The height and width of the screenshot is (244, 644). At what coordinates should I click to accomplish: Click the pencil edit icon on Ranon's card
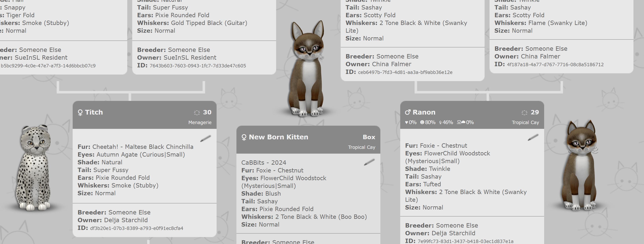point(533,137)
